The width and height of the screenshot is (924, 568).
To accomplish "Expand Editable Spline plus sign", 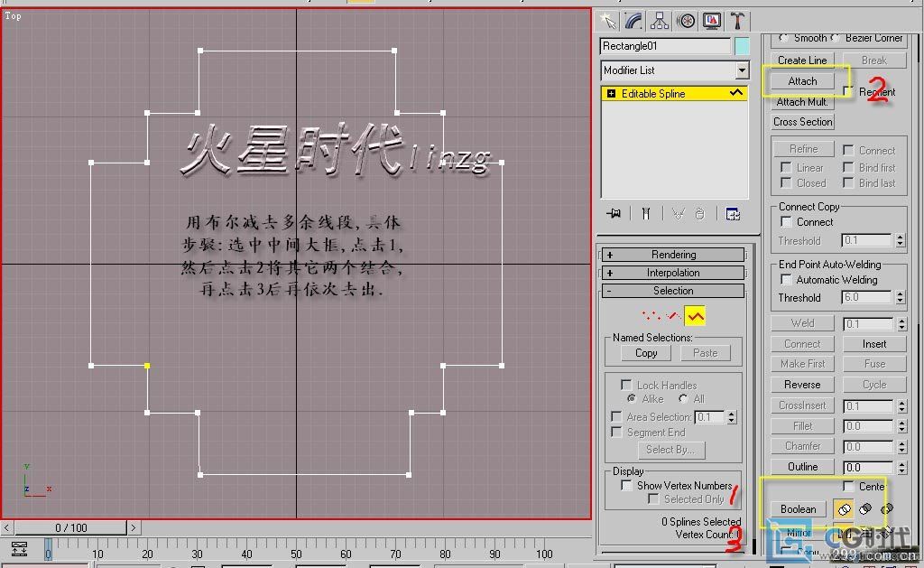I will (611, 93).
